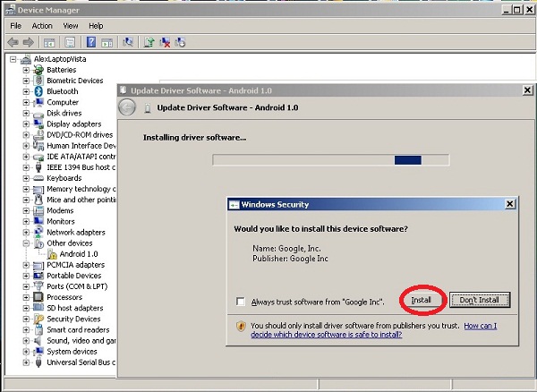Select Android 1.0 in device tree

pos(79,254)
